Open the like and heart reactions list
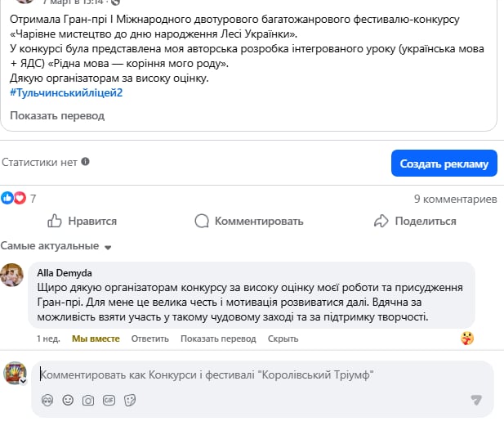 (14, 199)
